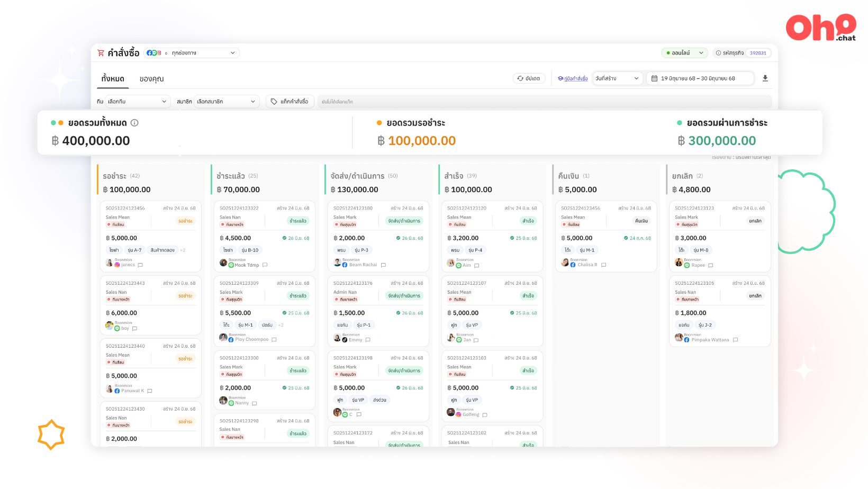Open order card SO251224123105
The image size is (868, 489).
pos(720,311)
